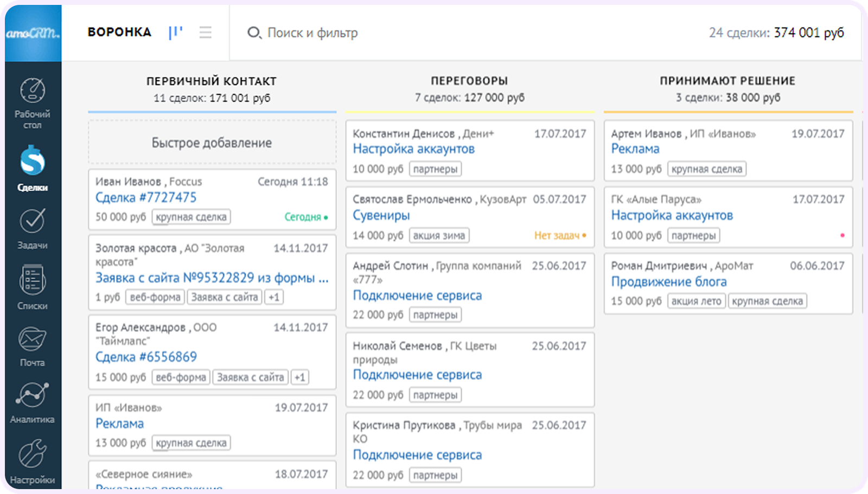868x494 pixels.
Task: Switch to pipeline column view icon
Action: coord(175,33)
